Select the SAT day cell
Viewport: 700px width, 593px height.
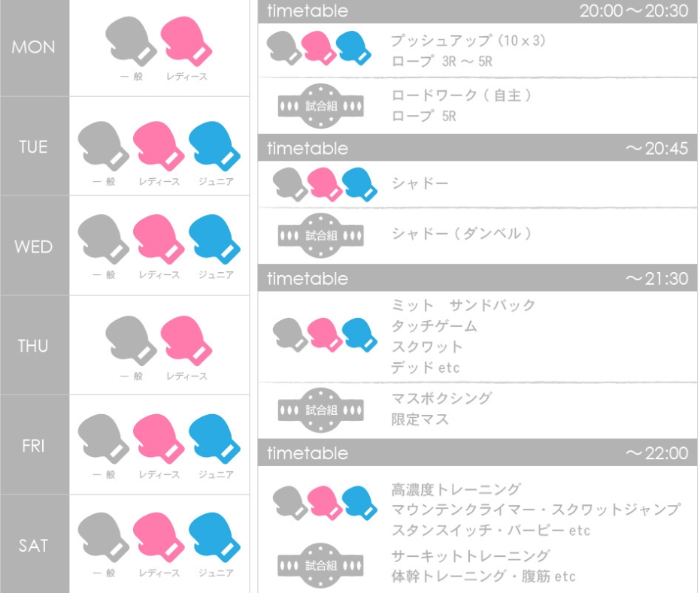pos(34,545)
